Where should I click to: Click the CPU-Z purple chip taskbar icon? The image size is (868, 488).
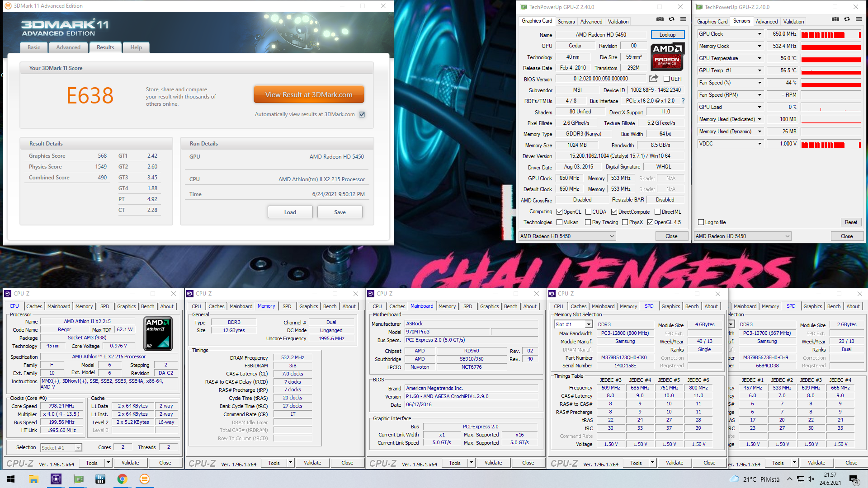click(56, 479)
